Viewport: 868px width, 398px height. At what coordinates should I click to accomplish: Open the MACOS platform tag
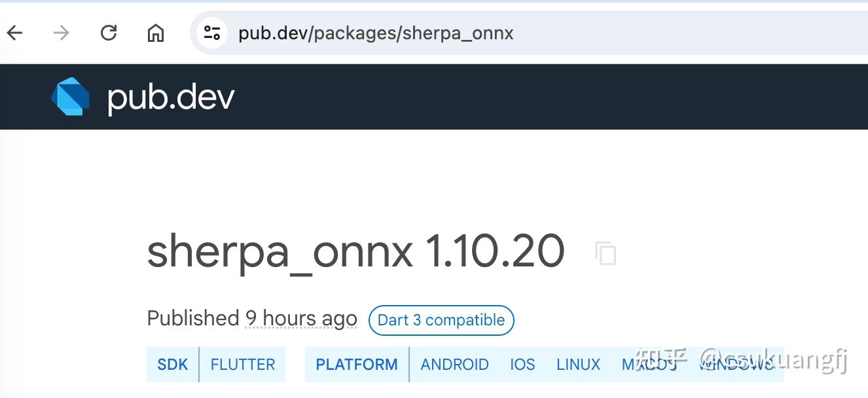[x=649, y=365]
